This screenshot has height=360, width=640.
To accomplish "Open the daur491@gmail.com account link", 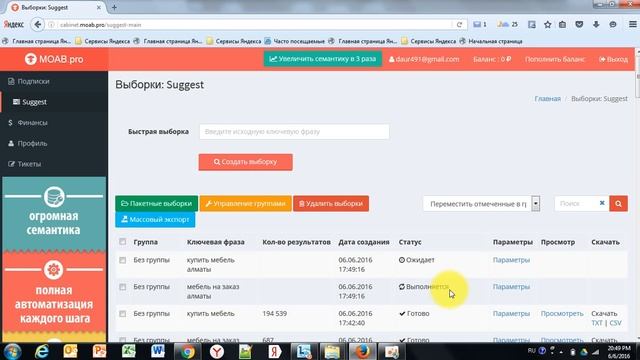I will (424, 59).
